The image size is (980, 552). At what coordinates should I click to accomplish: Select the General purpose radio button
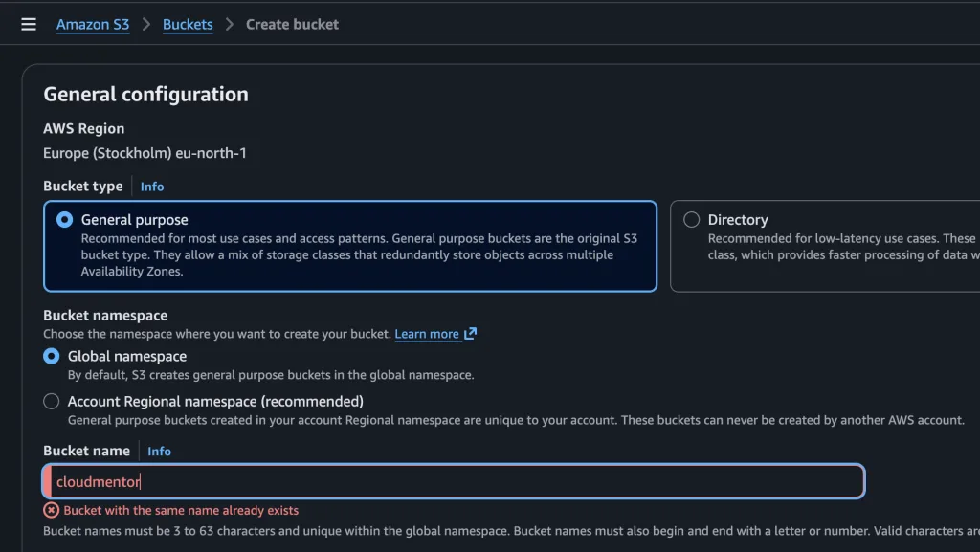coord(64,220)
